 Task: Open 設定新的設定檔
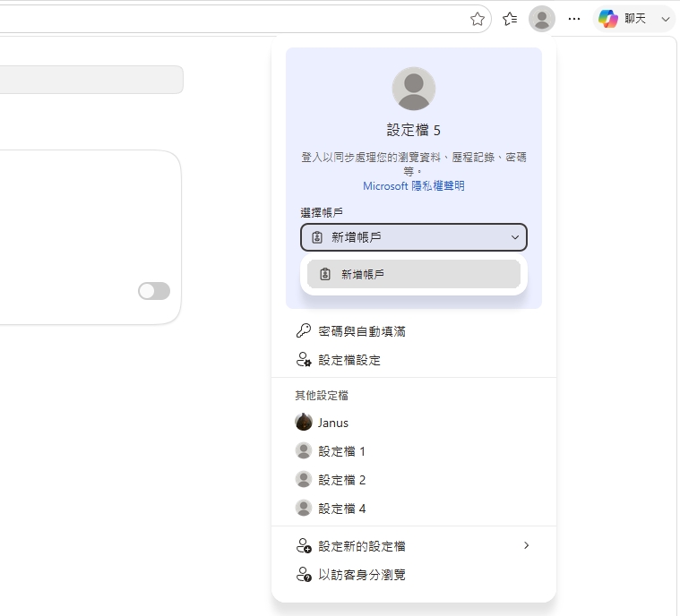[x=413, y=546]
